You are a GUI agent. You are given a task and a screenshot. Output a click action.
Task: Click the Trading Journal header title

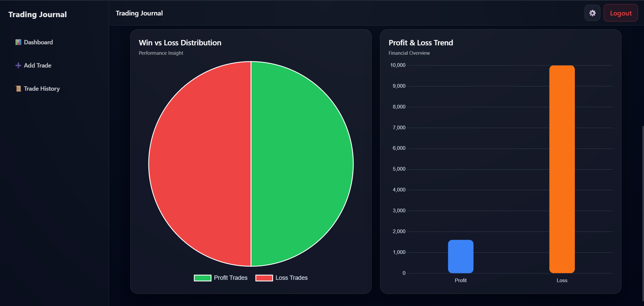pos(139,13)
